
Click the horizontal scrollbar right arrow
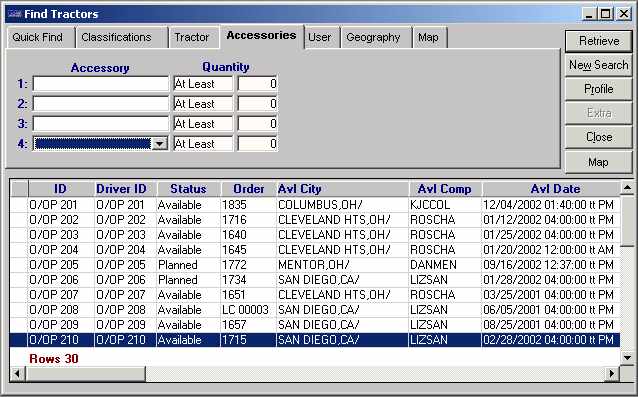pyautogui.click(x=612, y=373)
